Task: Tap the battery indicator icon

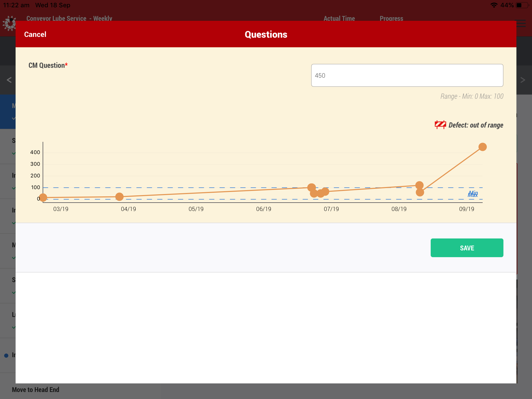Action: click(x=522, y=5)
